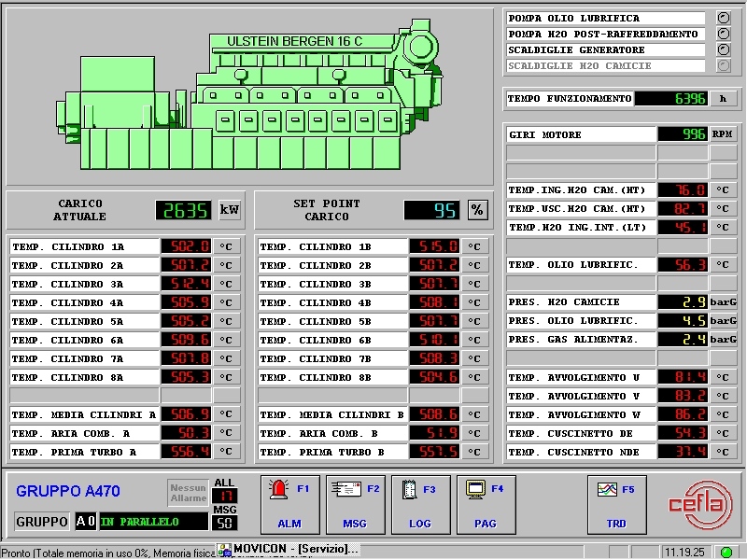747x560 pixels.
Task: Click the Temp. Cilindro 1B value
Action: [x=434, y=246]
